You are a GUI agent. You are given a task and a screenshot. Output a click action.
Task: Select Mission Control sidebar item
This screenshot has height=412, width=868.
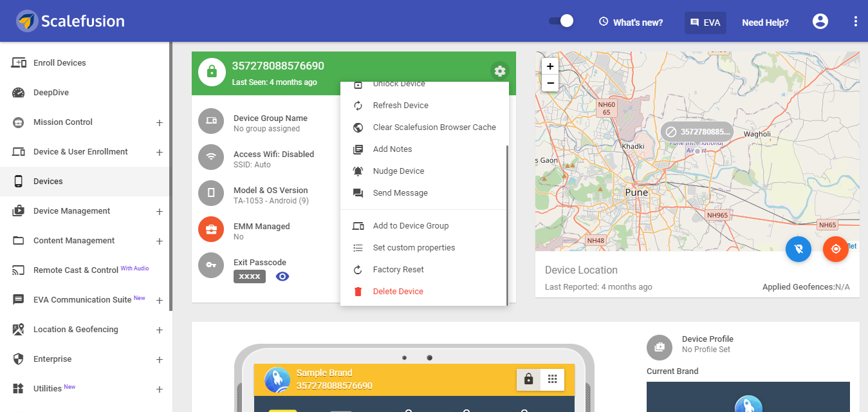[63, 122]
